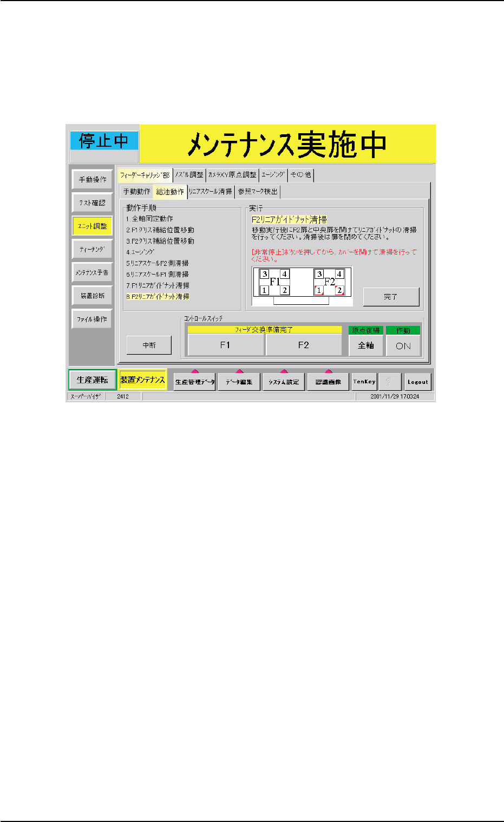
Task: Open the TenKey keypad
Action: [364, 381]
